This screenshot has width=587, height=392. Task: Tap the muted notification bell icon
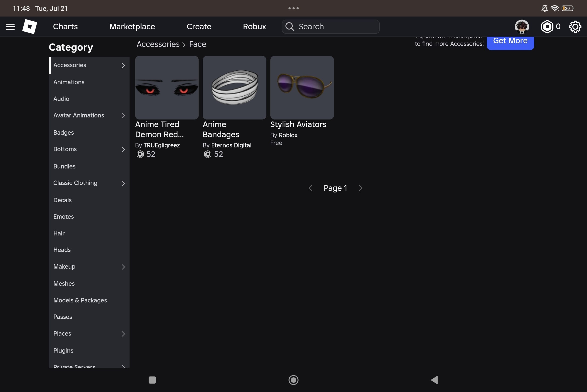pyautogui.click(x=545, y=8)
